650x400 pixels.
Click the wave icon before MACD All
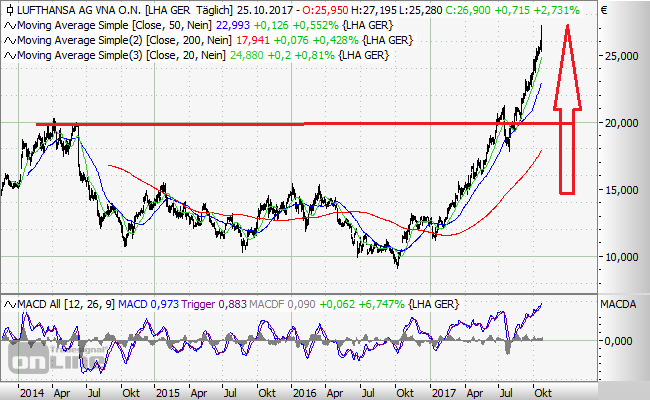10,305
